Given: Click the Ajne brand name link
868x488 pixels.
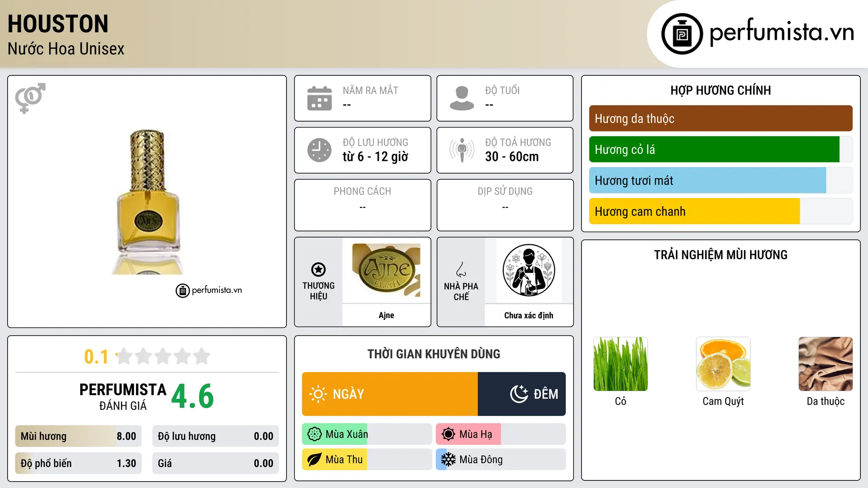Looking at the screenshot, I should (386, 315).
